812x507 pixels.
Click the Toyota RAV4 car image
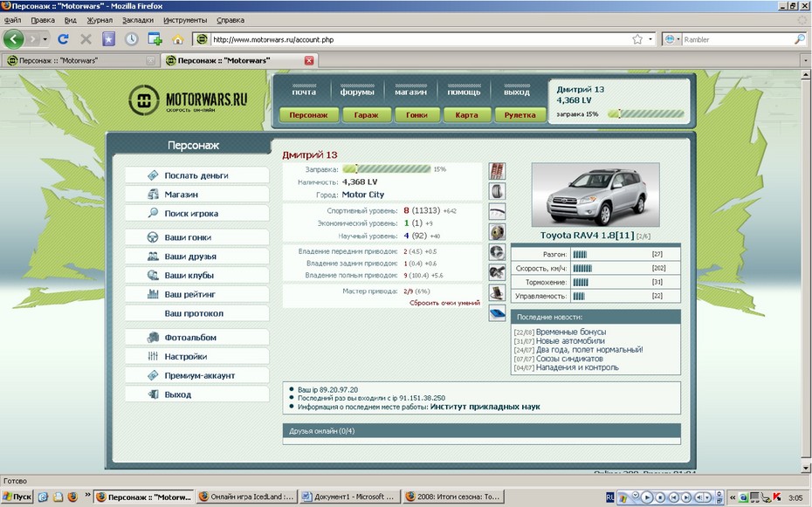pyautogui.click(x=595, y=195)
